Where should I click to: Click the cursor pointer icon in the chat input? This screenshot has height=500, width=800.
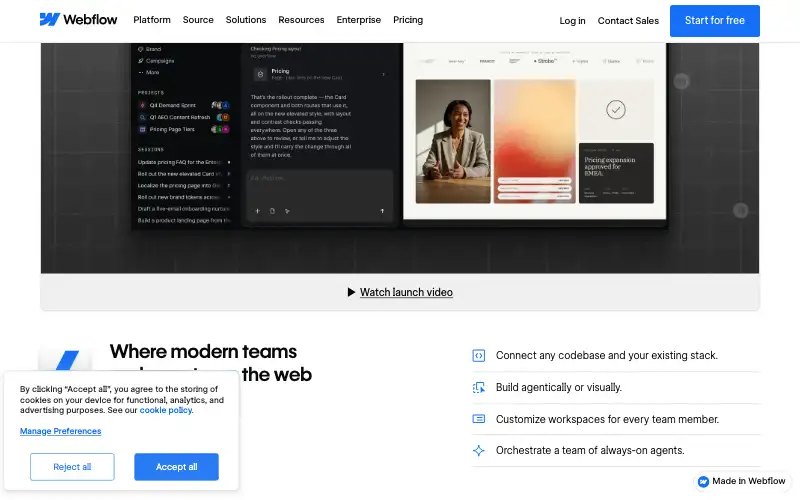pos(287,211)
